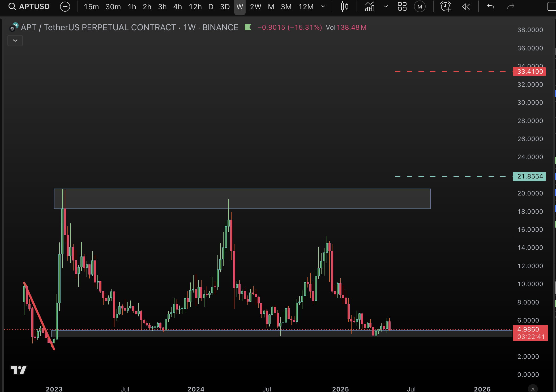
Task: Click the 2025 date axis label
Action: click(340, 389)
